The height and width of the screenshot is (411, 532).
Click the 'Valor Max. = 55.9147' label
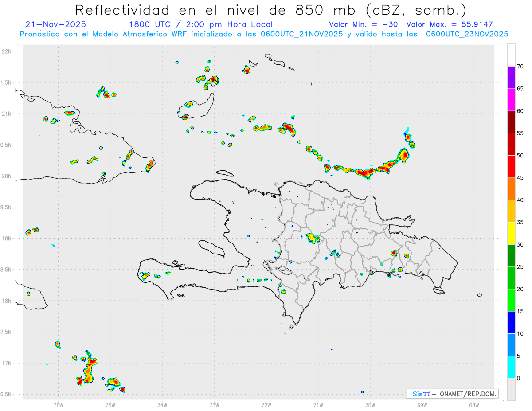pyautogui.click(x=450, y=24)
